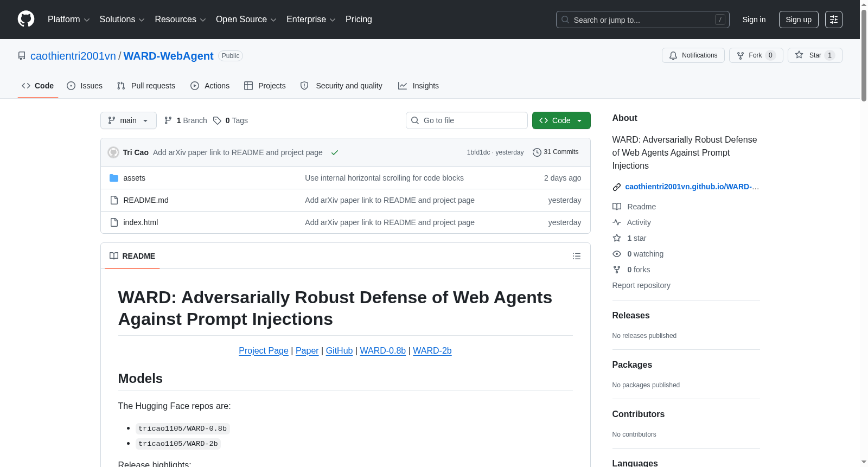Image resolution: width=868 pixels, height=467 pixels.
Task: Select the Code tab
Action: tap(37, 86)
